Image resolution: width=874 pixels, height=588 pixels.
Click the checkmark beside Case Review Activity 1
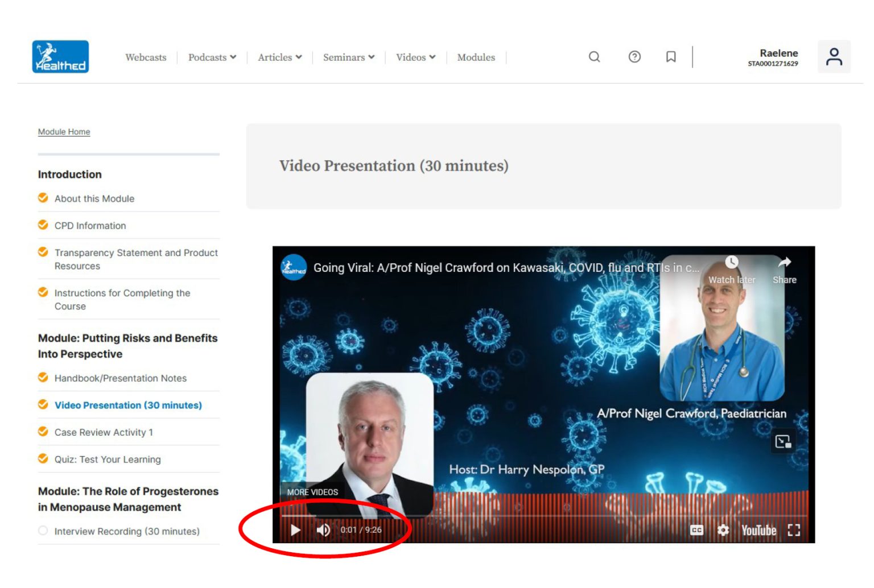(43, 431)
